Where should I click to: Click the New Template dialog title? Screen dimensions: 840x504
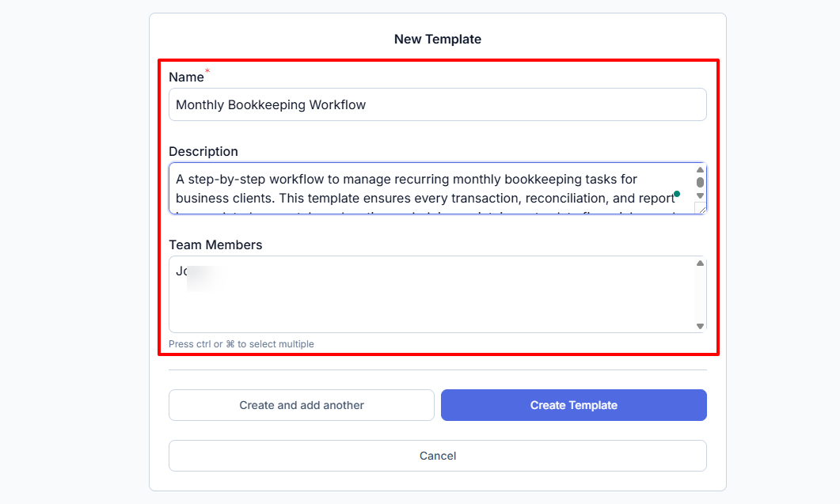tap(437, 38)
